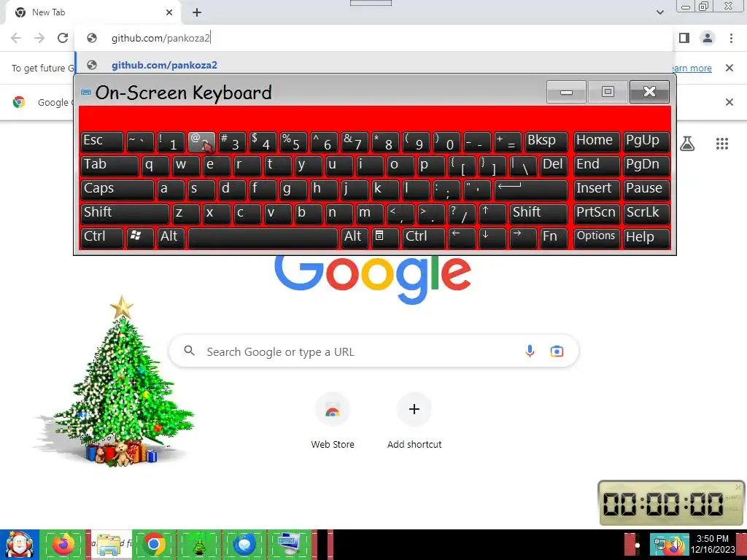This screenshot has height=560, width=747.
Task: Hit the Bksp key
Action: 546,142
